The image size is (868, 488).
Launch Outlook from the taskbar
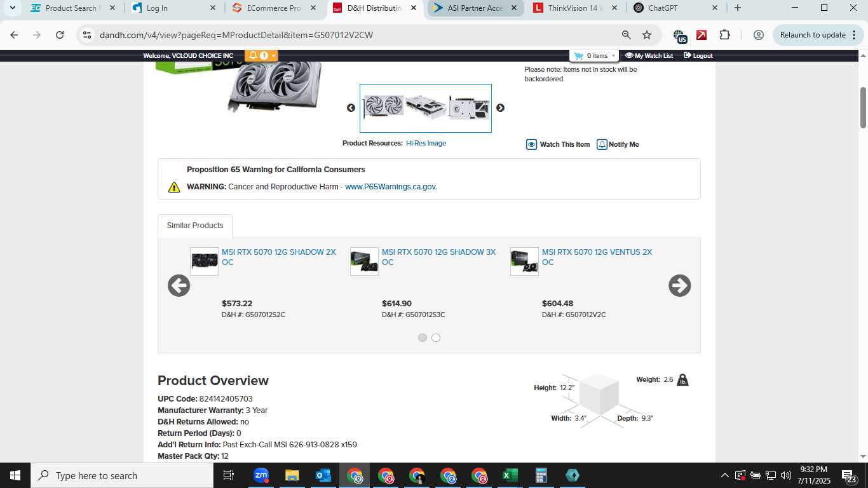pyautogui.click(x=323, y=475)
